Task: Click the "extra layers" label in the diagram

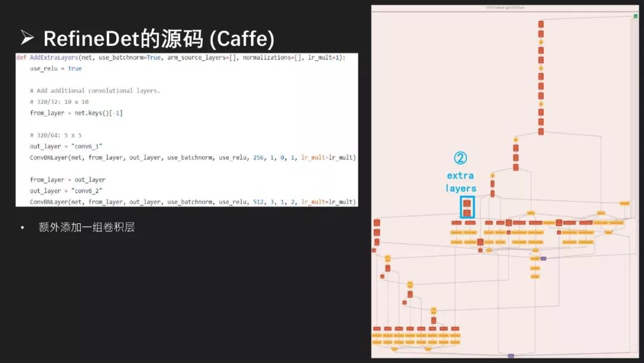Action: click(x=461, y=181)
